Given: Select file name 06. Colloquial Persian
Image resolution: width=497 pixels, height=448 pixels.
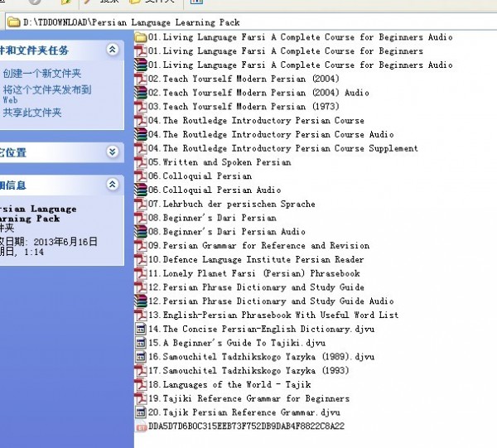Looking at the screenshot, I should pos(200,176).
